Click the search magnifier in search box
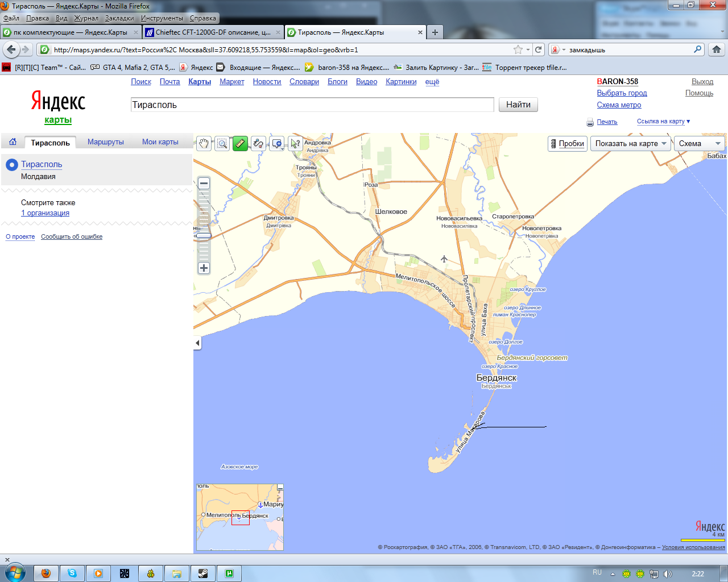Viewport: 728px width, 582px height. point(697,49)
